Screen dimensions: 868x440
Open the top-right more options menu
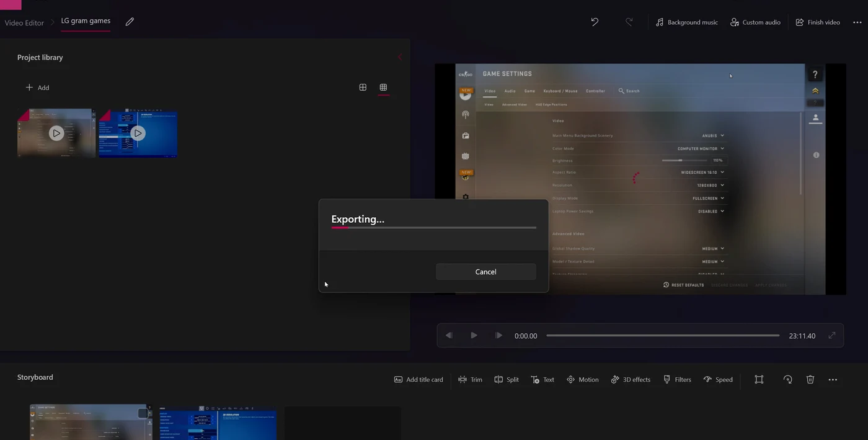(x=857, y=22)
